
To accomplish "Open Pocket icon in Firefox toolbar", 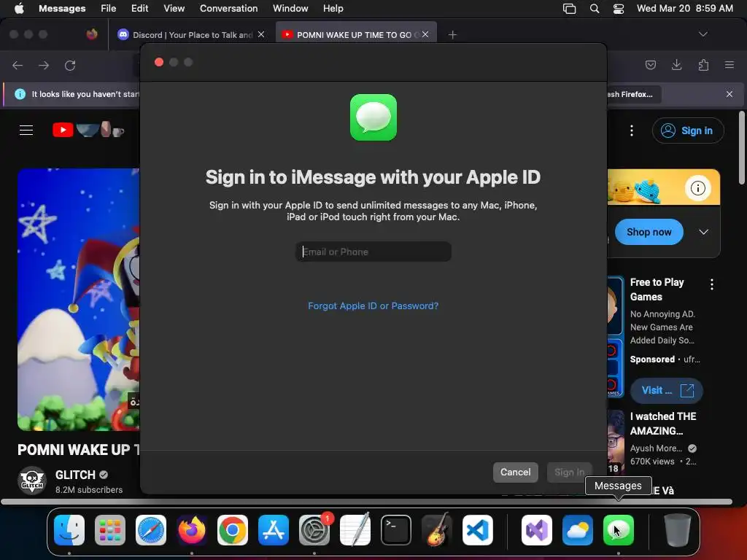I will [650, 65].
